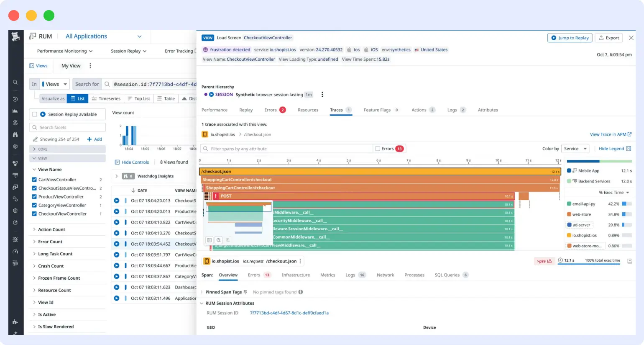644x345 pixels.
Task: Open the Datadog logo home icon
Action: coord(15,36)
